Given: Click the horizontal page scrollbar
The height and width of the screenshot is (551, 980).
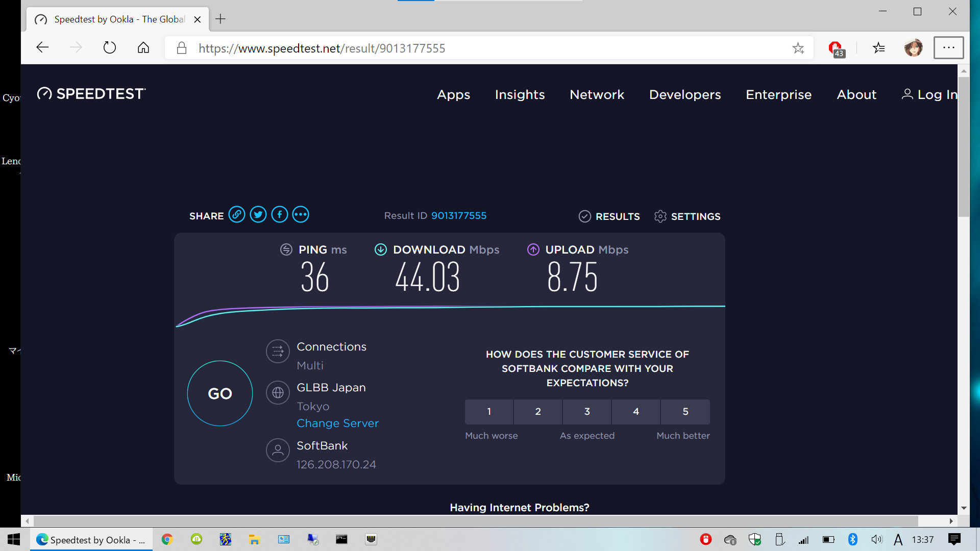Looking at the screenshot, I should (x=476, y=521).
